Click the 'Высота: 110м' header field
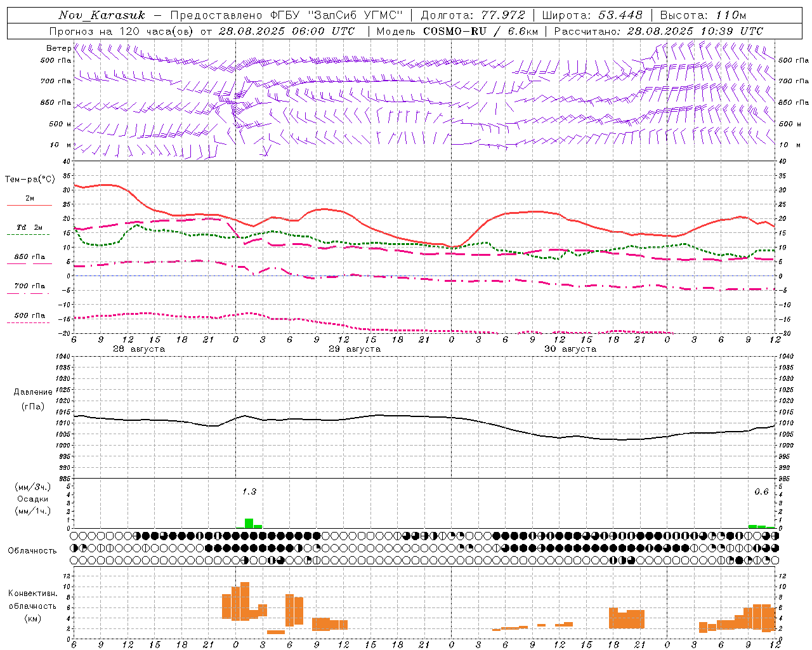 [x=703, y=15]
